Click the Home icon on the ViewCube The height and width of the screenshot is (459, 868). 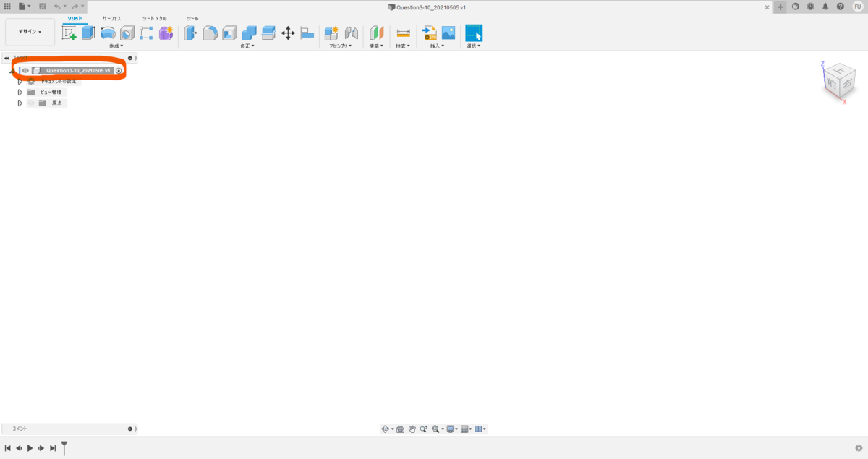[821, 65]
